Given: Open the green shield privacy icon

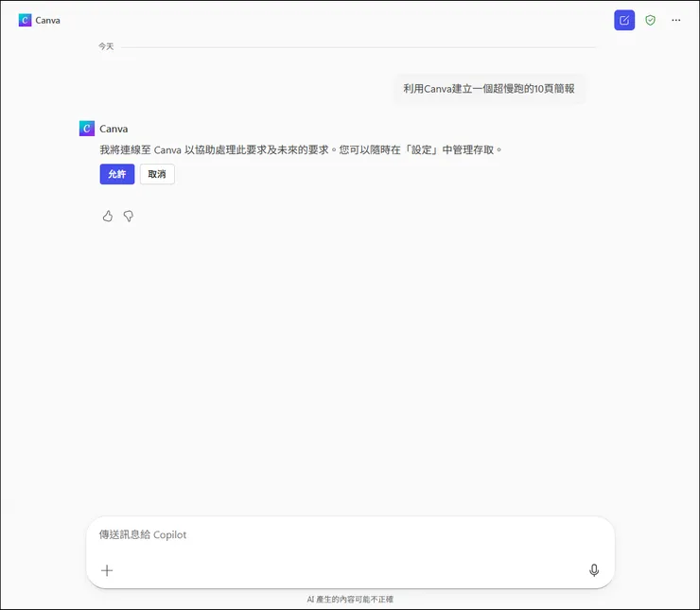Looking at the screenshot, I should coord(650,20).
